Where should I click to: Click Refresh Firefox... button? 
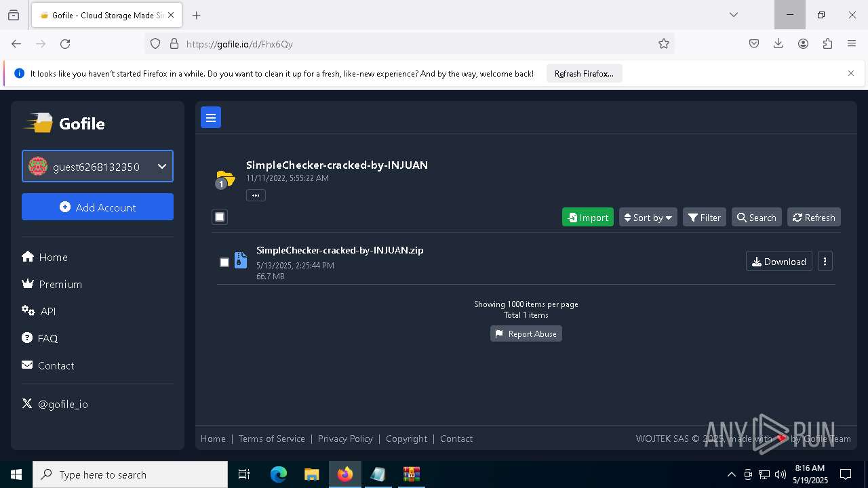tap(584, 73)
